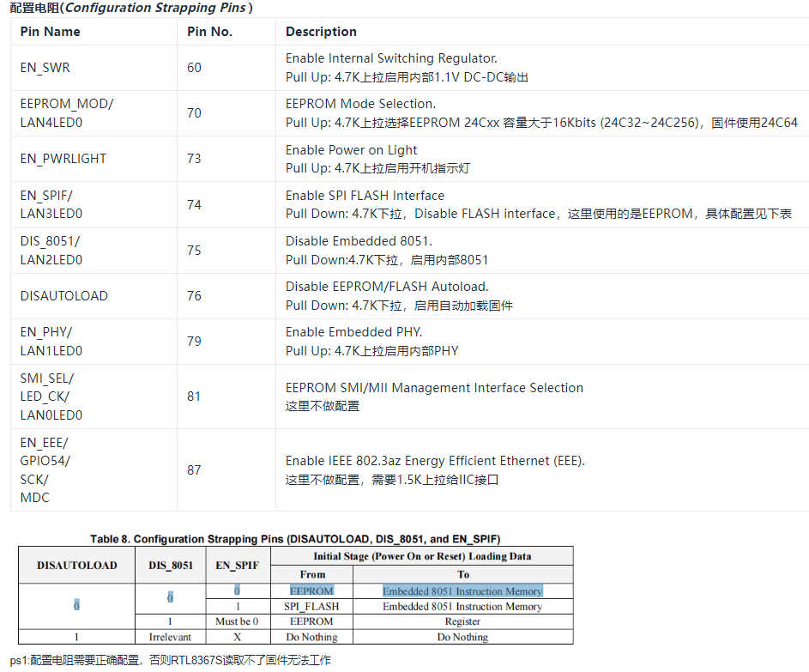Screen dimensions: 809x672
Task: Click the DIS_8051/LAN2LED0 pin name
Action: pyautogui.click(x=51, y=250)
